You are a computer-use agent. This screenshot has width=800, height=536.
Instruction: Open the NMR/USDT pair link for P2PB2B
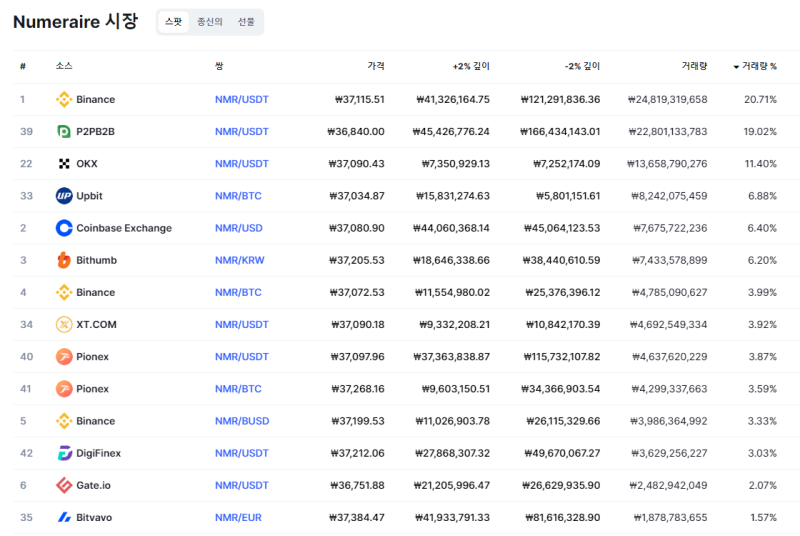242,132
